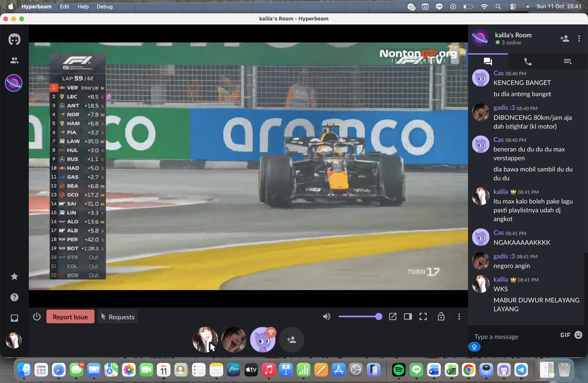Open the Help menu
Screen dimensions: 588x383
pos(83,7)
